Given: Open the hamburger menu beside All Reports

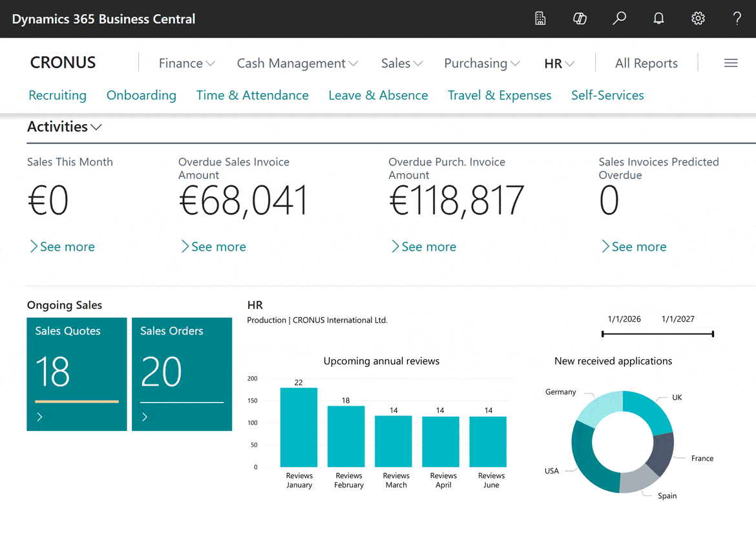Looking at the screenshot, I should [x=731, y=63].
